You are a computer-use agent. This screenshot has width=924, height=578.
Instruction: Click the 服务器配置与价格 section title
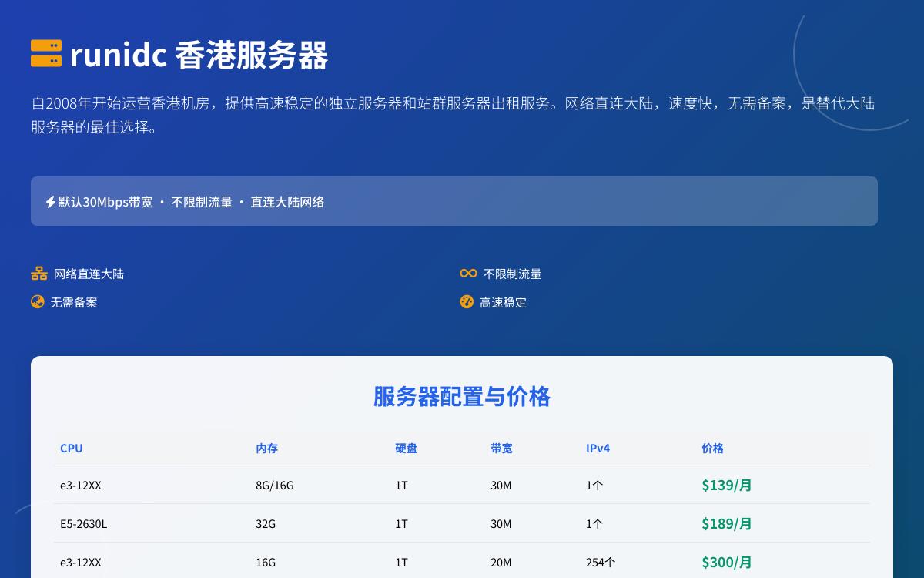click(x=462, y=396)
